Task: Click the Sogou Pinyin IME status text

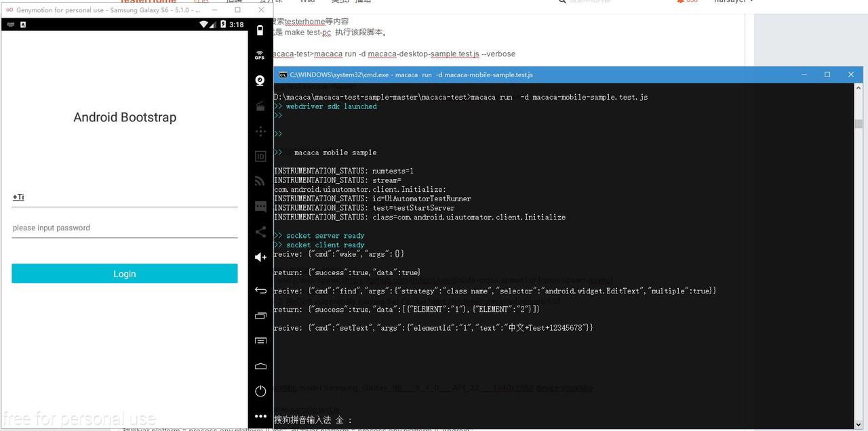Action: pos(313,420)
